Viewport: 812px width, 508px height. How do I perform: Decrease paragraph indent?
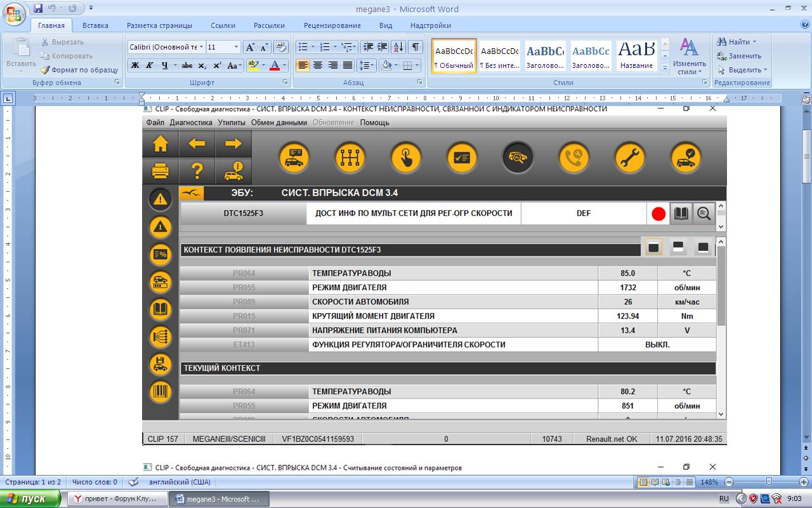(x=368, y=47)
